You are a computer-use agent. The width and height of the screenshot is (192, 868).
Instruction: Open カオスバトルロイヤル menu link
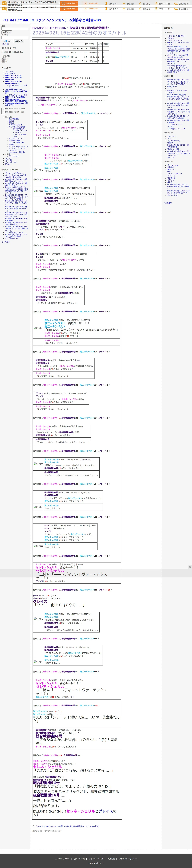[13, 89]
